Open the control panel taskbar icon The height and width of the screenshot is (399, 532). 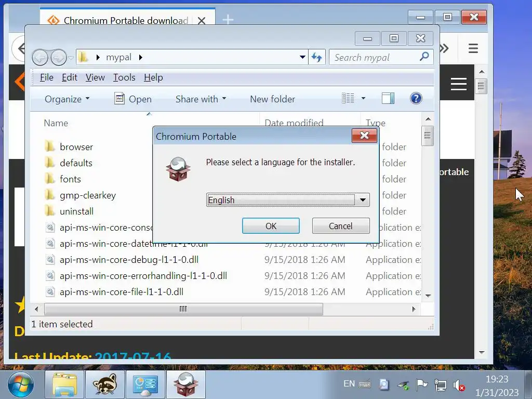point(145,385)
